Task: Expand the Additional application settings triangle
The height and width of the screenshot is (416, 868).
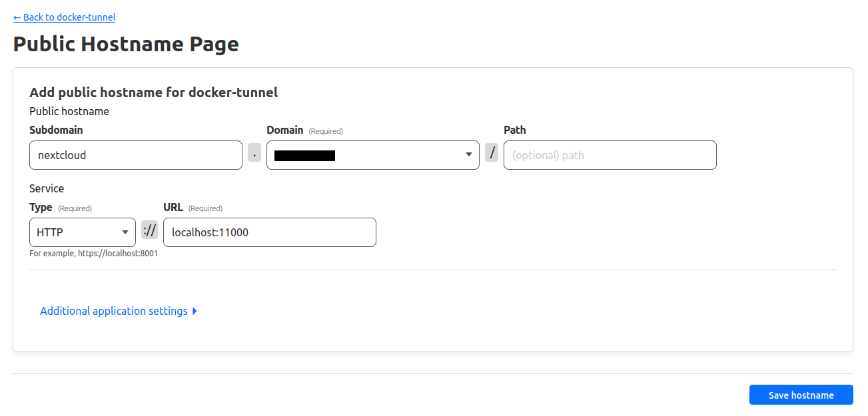Action: 195,311
